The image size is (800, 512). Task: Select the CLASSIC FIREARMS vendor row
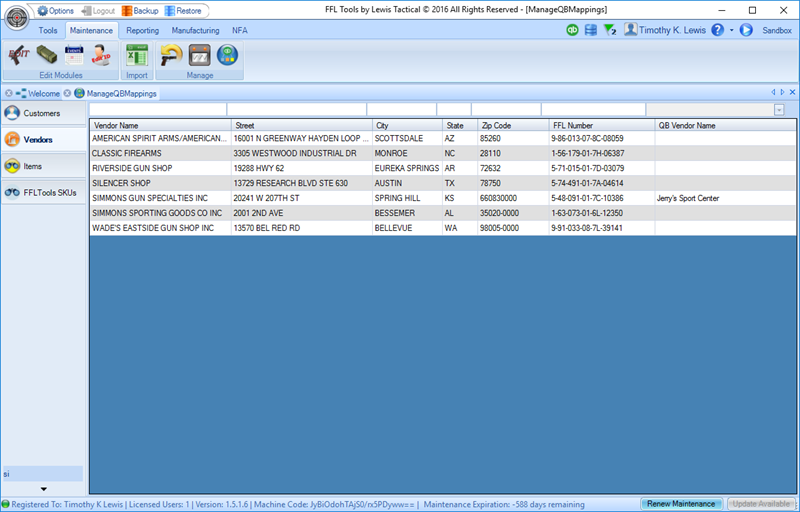tap(442, 153)
